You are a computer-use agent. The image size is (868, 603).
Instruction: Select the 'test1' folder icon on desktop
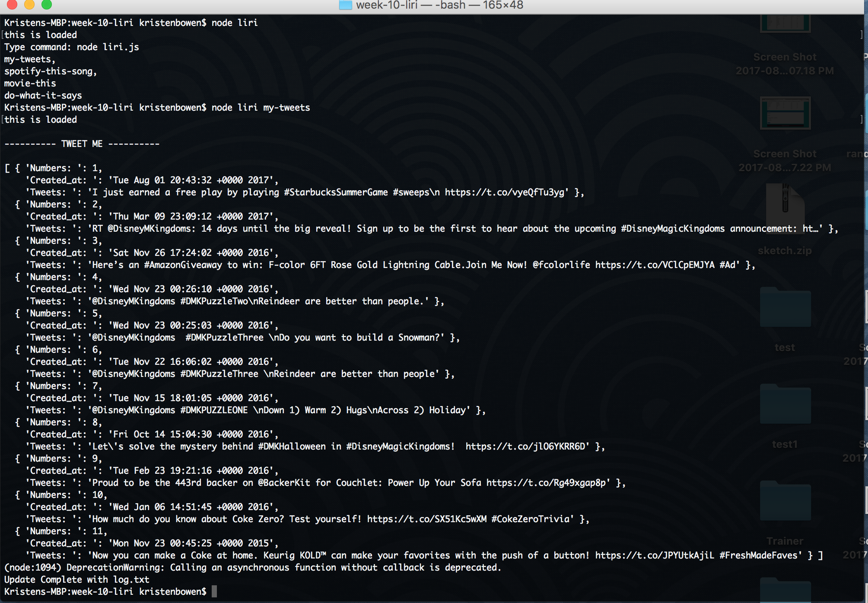[785, 404]
